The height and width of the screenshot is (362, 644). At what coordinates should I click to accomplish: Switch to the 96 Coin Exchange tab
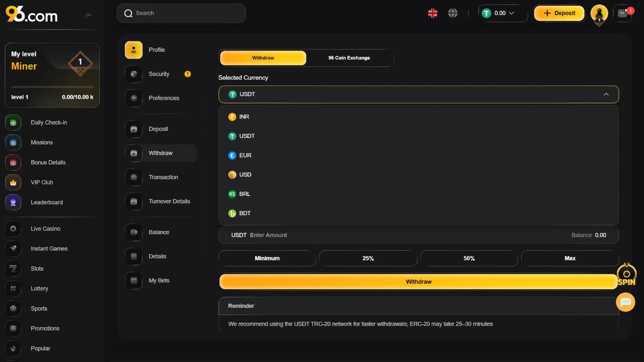(349, 58)
